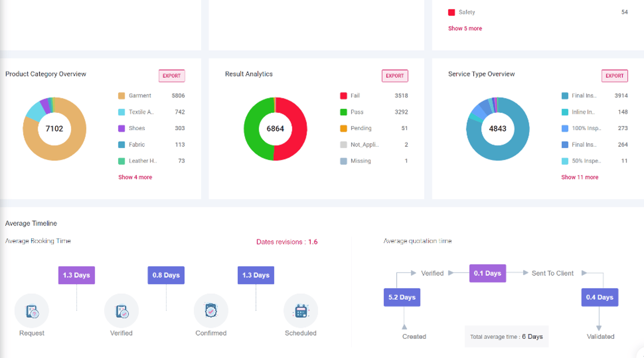Click the Product Category donut chart total 7102
The image size is (644, 358).
54,129
